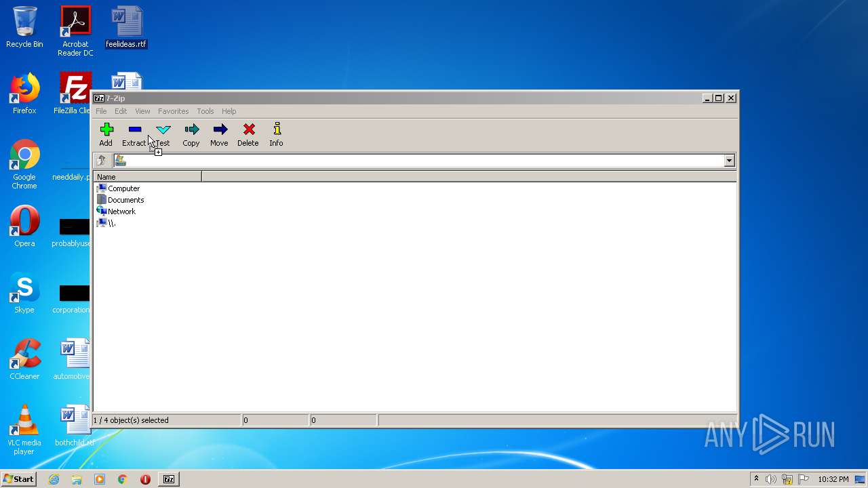Click the Test toolbar icon
The height and width of the screenshot is (488, 868).
163,134
